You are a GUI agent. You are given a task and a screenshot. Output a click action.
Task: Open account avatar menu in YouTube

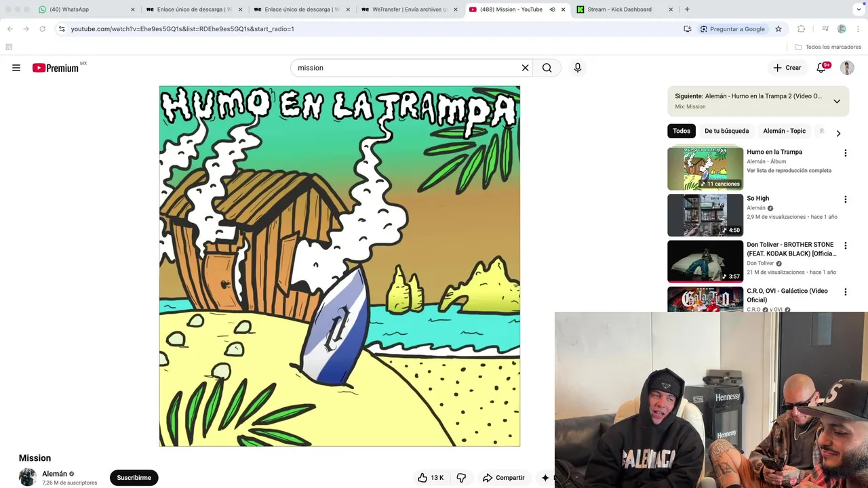(x=847, y=68)
